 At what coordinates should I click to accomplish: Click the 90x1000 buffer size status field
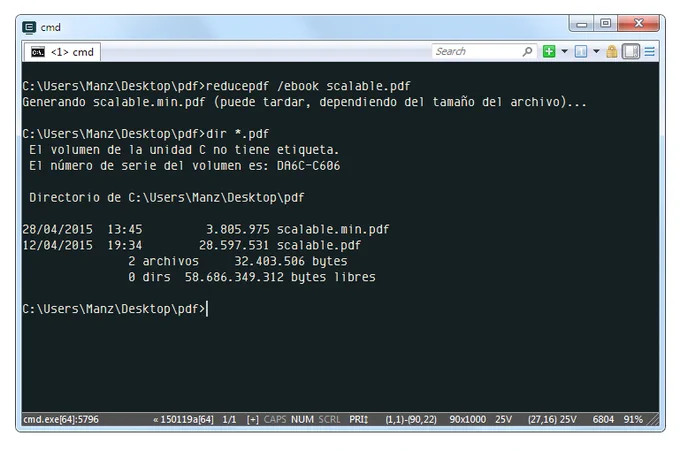coord(468,419)
